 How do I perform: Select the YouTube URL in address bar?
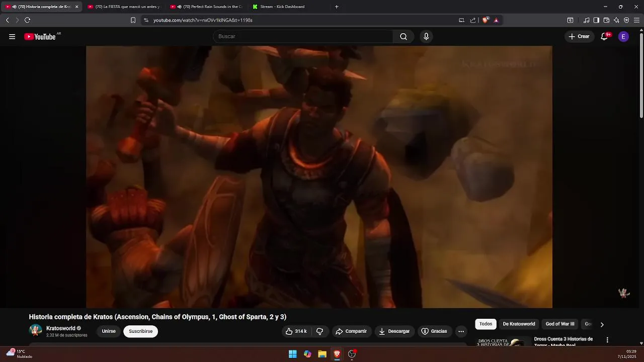click(203, 20)
